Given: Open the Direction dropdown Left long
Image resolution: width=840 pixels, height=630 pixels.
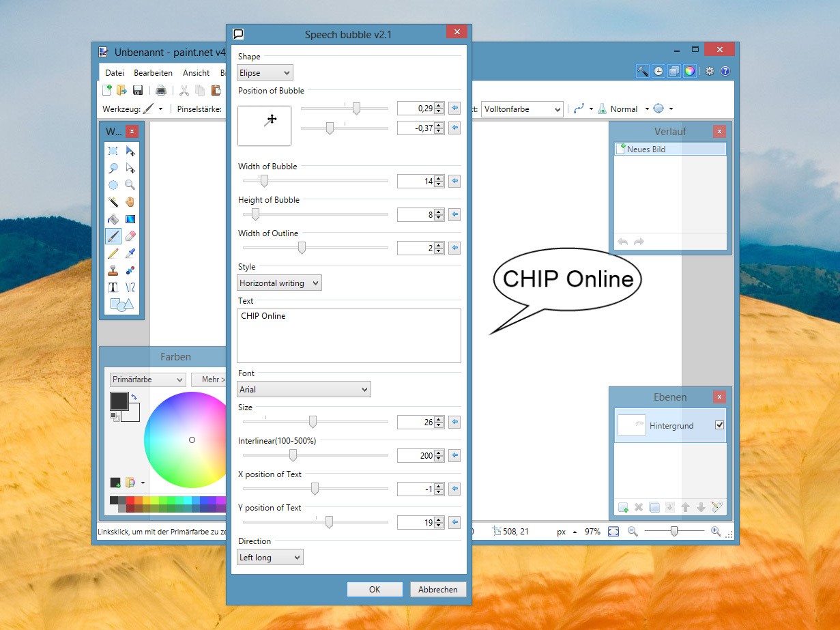Looking at the screenshot, I should [270, 557].
